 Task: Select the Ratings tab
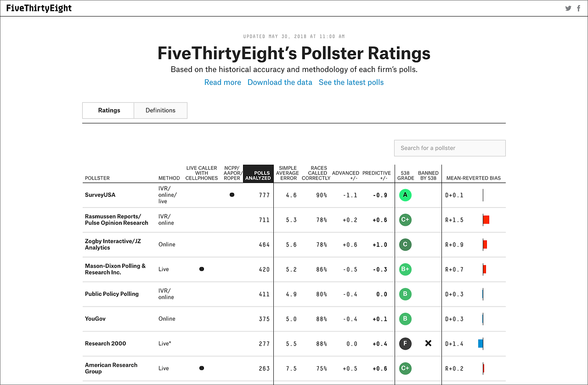[x=108, y=110]
